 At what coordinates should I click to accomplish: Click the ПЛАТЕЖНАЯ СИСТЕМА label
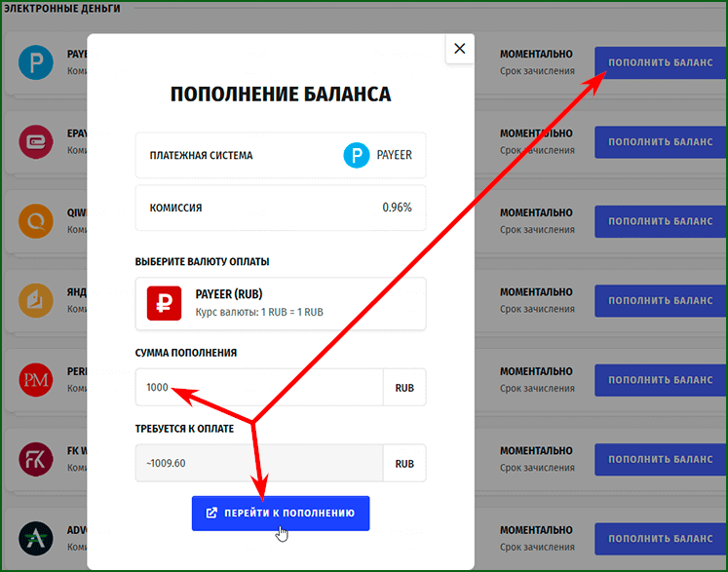[x=201, y=156]
